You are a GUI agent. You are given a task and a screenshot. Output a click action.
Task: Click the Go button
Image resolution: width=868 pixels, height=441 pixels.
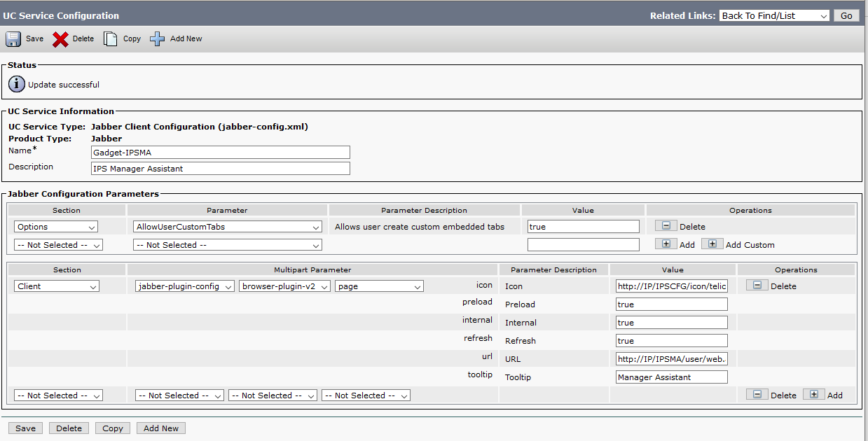pyautogui.click(x=846, y=15)
